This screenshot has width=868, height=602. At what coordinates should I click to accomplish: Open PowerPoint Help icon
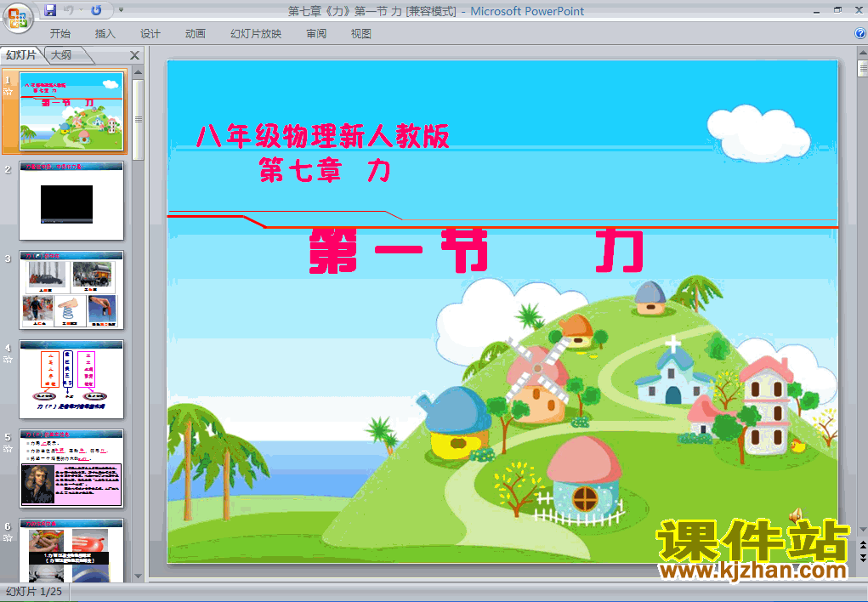(860, 34)
